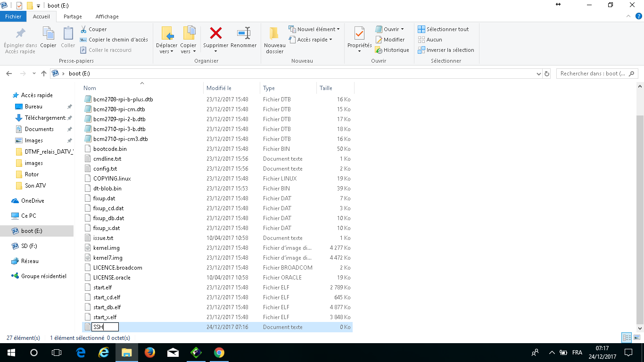The image size is (644, 362).
Task: Open address bar history dropdown arrow
Action: click(x=539, y=74)
